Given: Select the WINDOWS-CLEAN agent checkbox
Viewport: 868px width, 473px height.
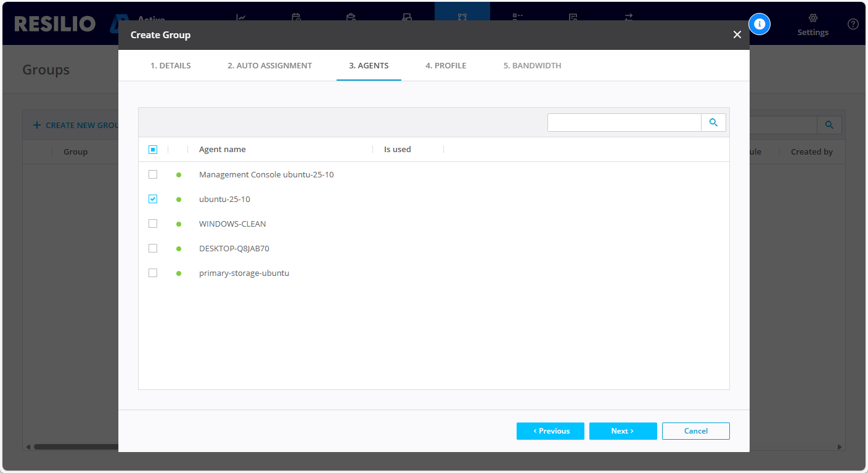Looking at the screenshot, I should pyautogui.click(x=153, y=224).
